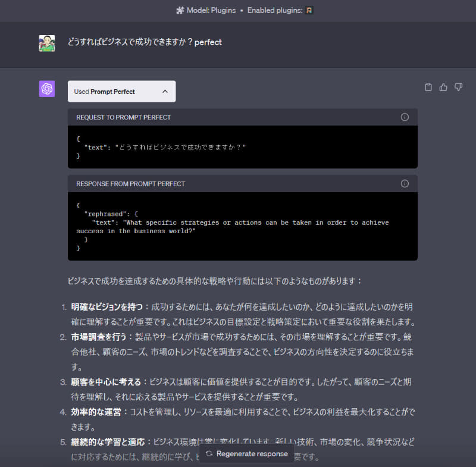Click the 'RESPONSE FROM PROMPT PERFECT' header
The width and height of the screenshot is (476, 467).
point(130,184)
